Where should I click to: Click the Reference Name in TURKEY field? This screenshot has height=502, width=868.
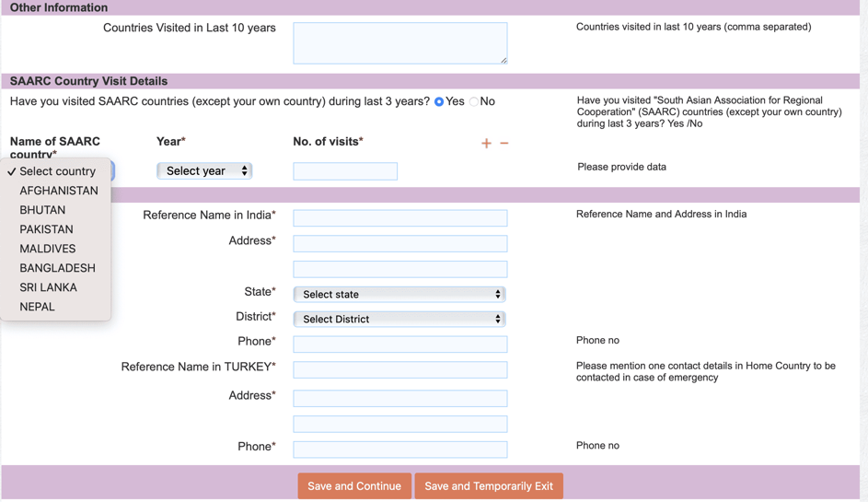[400, 369]
